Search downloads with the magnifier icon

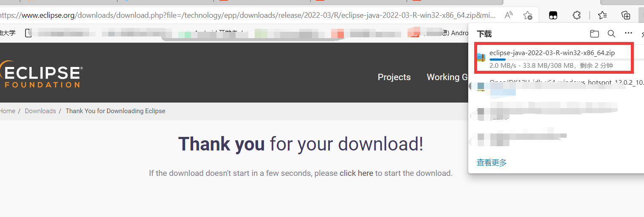coord(611,33)
